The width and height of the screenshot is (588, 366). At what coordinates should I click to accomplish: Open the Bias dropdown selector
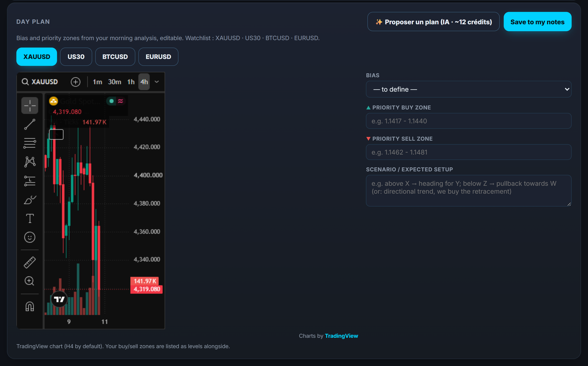point(469,89)
